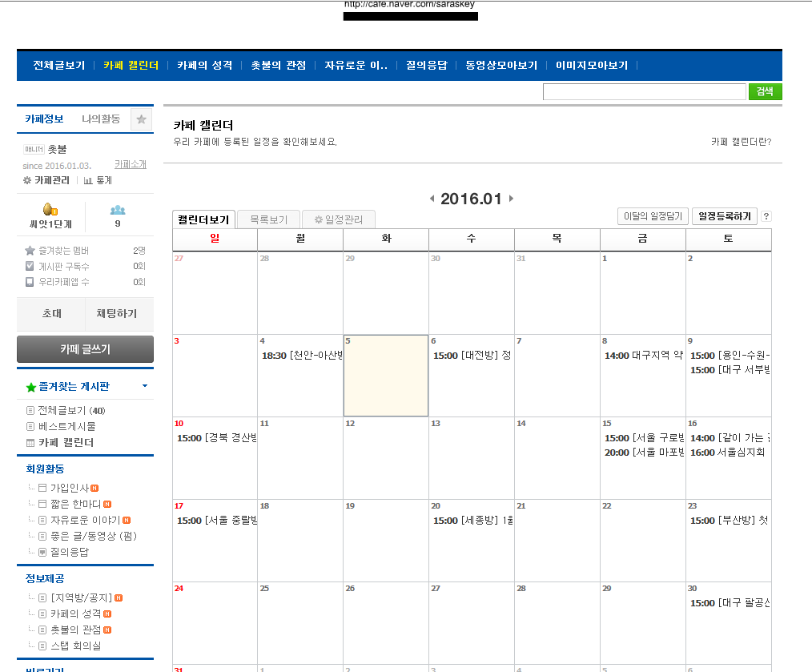
Task: Click the 초대 button
Action: point(51,314)
